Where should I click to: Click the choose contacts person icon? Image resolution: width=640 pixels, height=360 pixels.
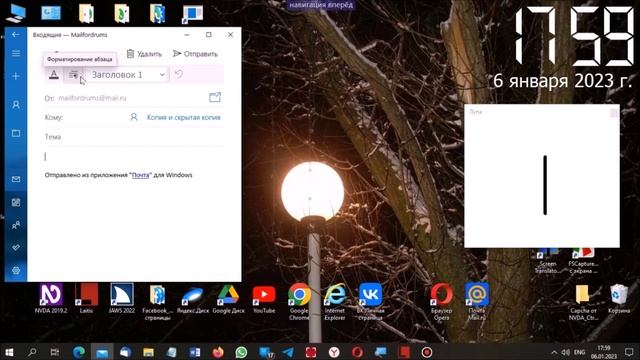pyautogui.click(x=133, y=117)
